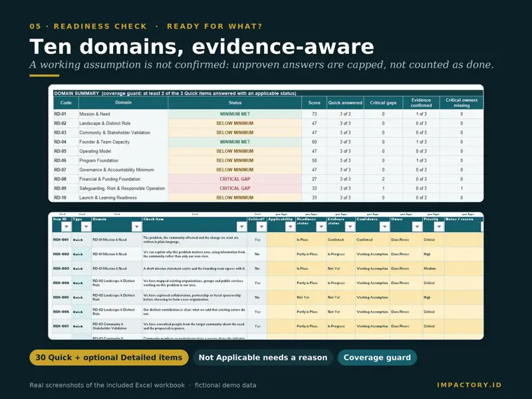
Task: Open the Confidence column filter dropdown
Action: click(x=384, y=226)
